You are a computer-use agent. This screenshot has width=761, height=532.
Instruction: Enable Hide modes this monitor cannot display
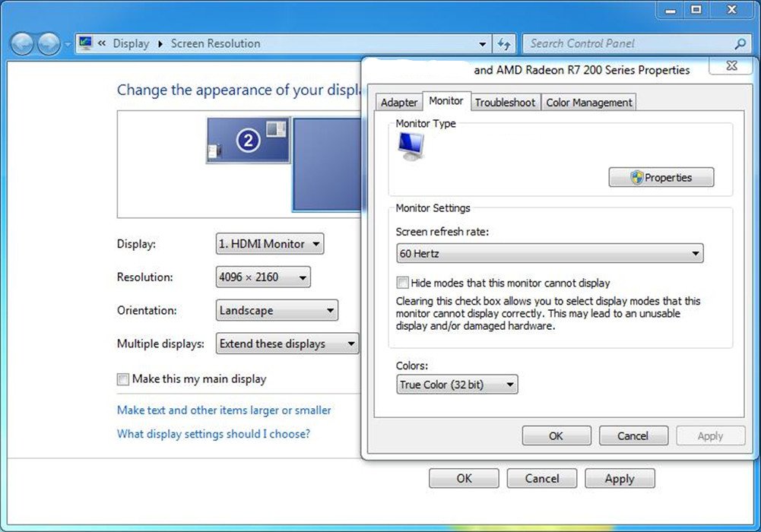(x=403, y=283)
